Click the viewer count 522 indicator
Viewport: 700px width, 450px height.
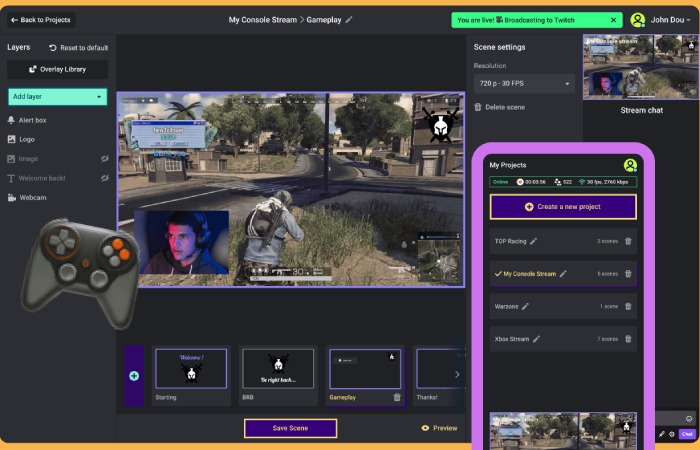point(563,182)
